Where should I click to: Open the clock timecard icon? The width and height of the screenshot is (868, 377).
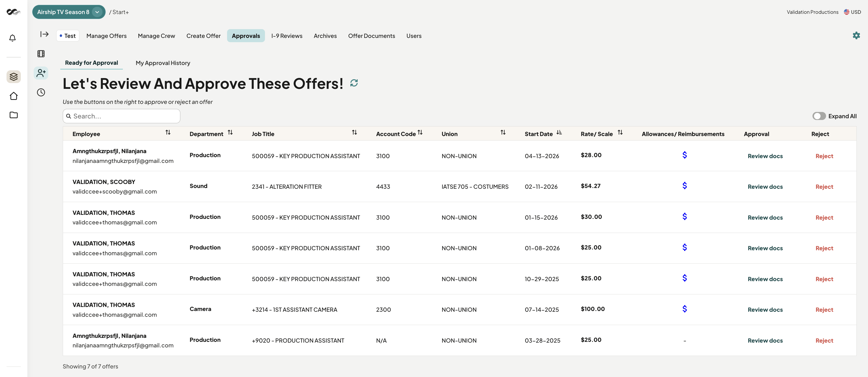[x=41, y=92]
